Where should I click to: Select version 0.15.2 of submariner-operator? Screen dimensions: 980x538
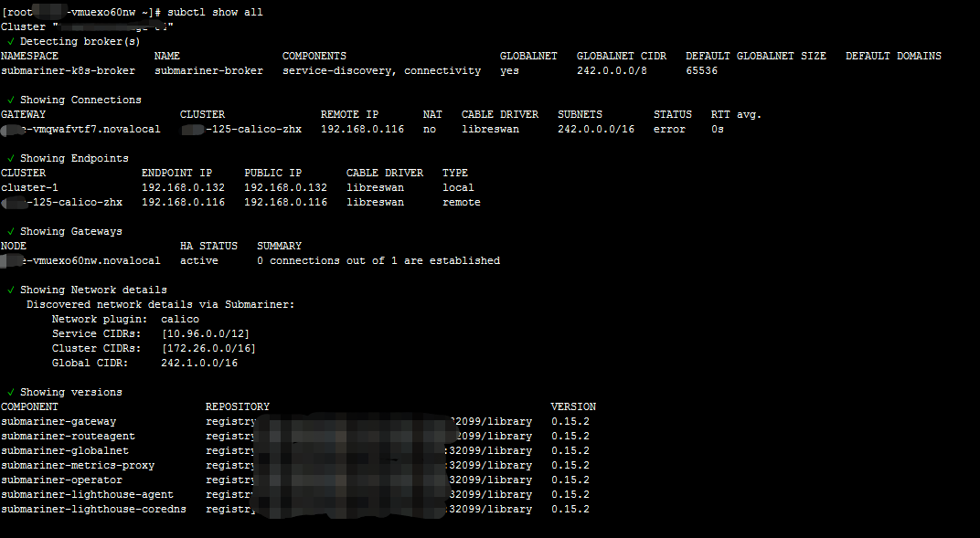pos(570,480)
